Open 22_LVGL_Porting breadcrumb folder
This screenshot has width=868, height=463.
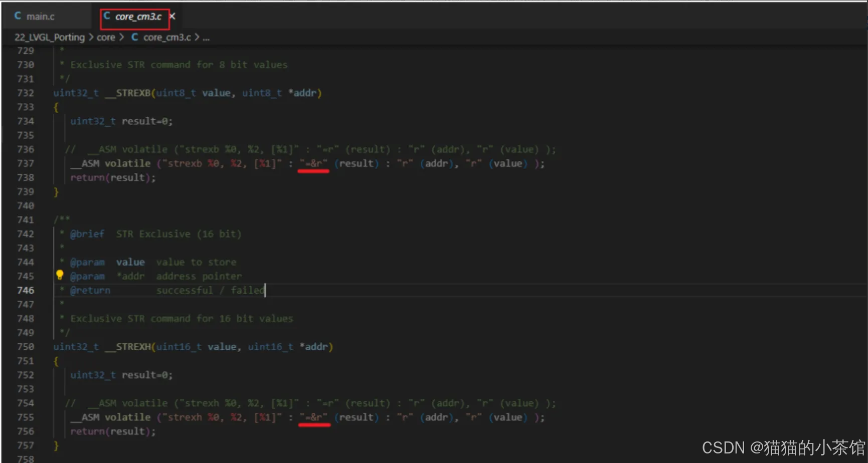tap(50, 38)
